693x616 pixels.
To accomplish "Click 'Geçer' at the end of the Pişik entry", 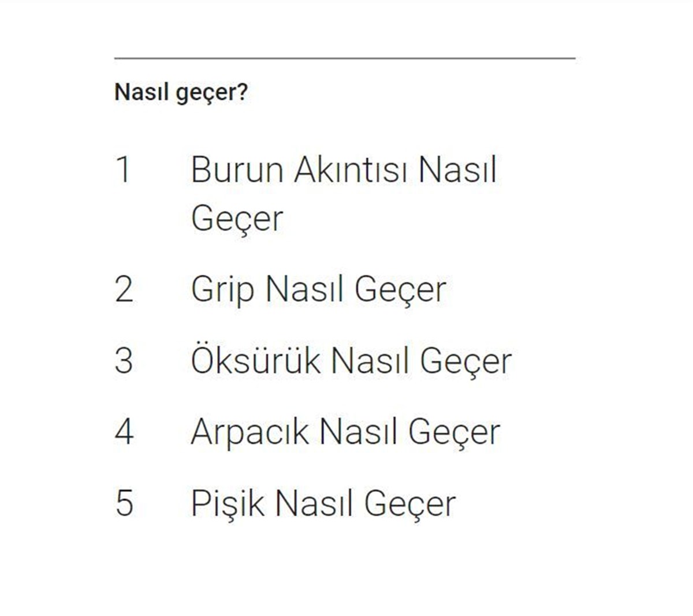I will click(410, 504).
